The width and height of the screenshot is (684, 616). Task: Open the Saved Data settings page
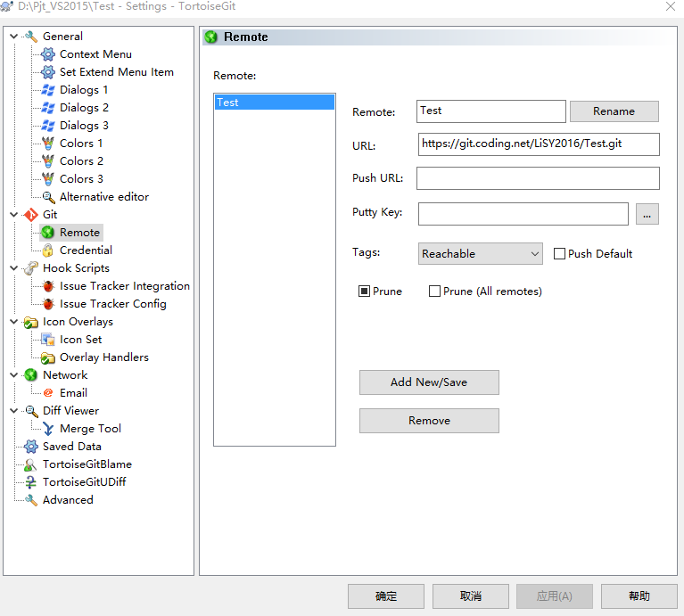click(x=72, y=447)
